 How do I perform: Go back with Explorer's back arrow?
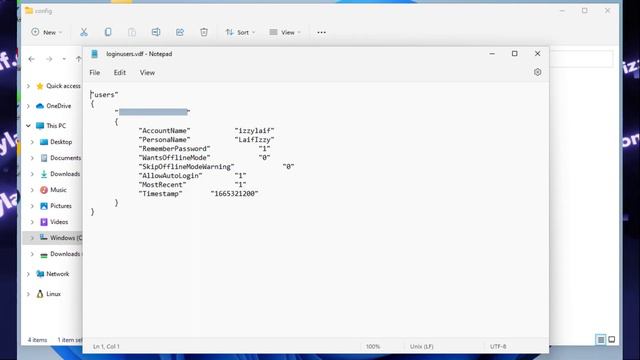[x=31, y=59]
